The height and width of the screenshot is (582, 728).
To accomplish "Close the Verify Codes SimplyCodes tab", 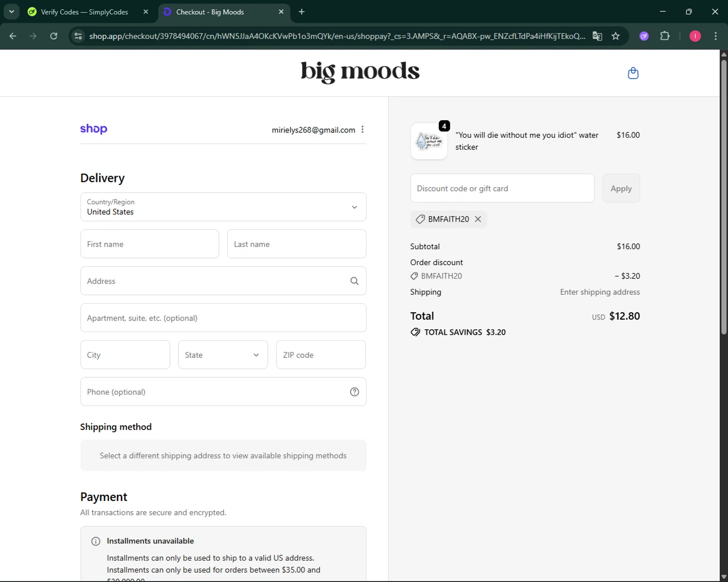I will [x=146, y=12].
